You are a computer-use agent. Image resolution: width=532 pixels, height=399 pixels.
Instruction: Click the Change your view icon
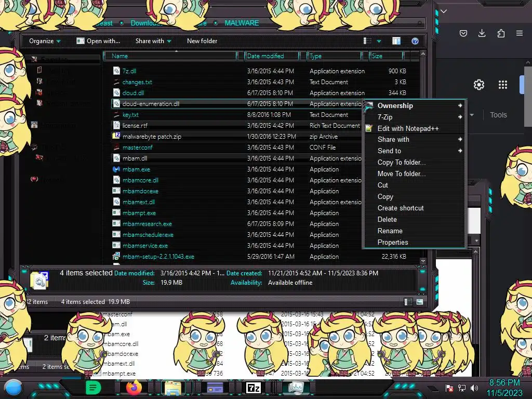pos(367,41)
